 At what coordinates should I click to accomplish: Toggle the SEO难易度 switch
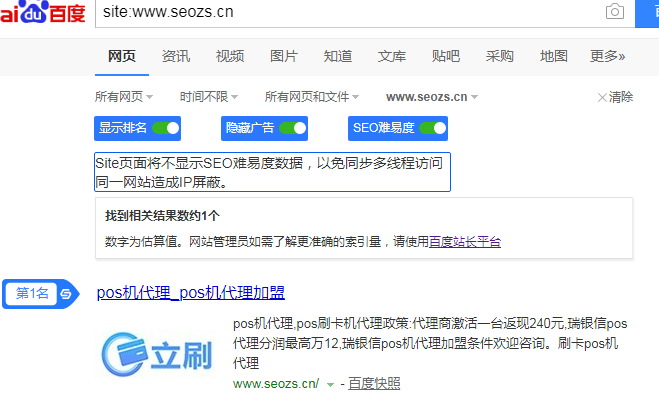click(432, 128)
